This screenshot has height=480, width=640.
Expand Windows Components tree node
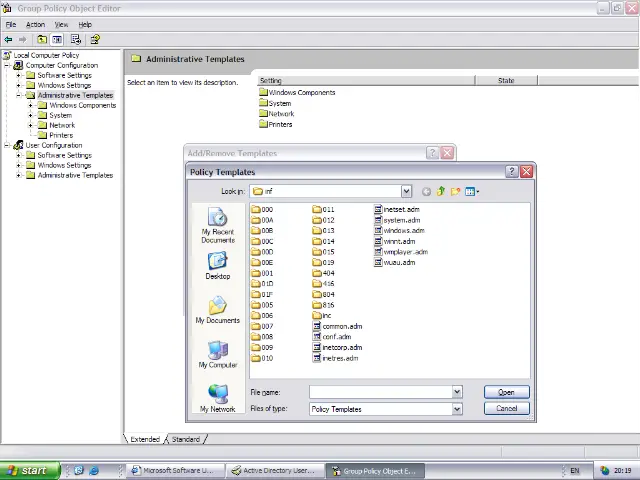[30, 105]
